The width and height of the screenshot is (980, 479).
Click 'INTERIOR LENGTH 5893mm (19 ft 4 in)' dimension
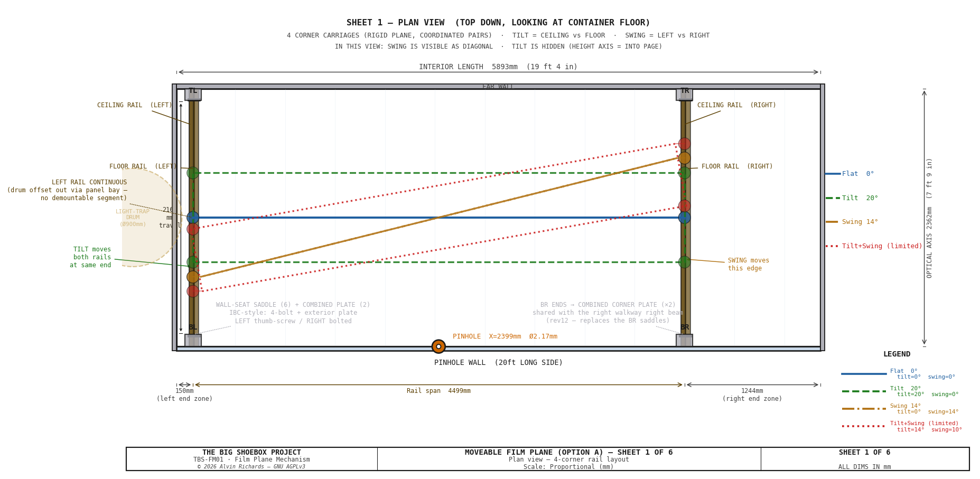498,67
